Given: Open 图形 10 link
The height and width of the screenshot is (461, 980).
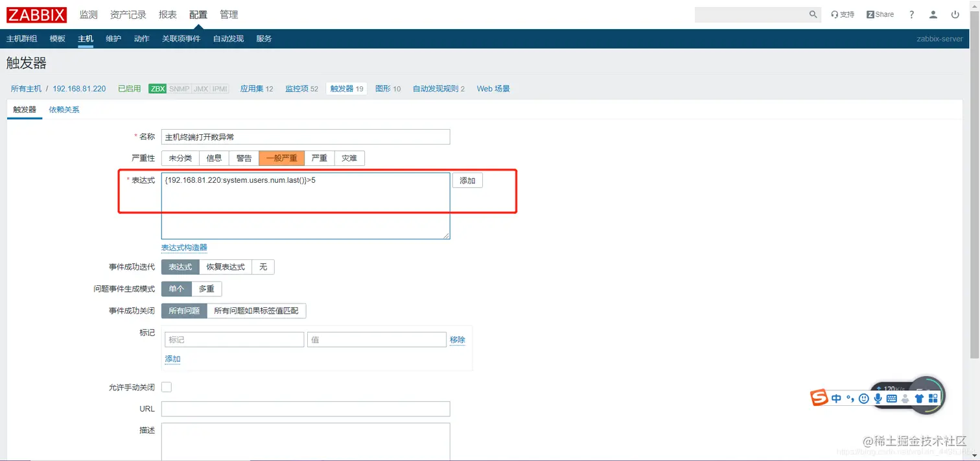Looking at the screenshot, I should [388, 89].
